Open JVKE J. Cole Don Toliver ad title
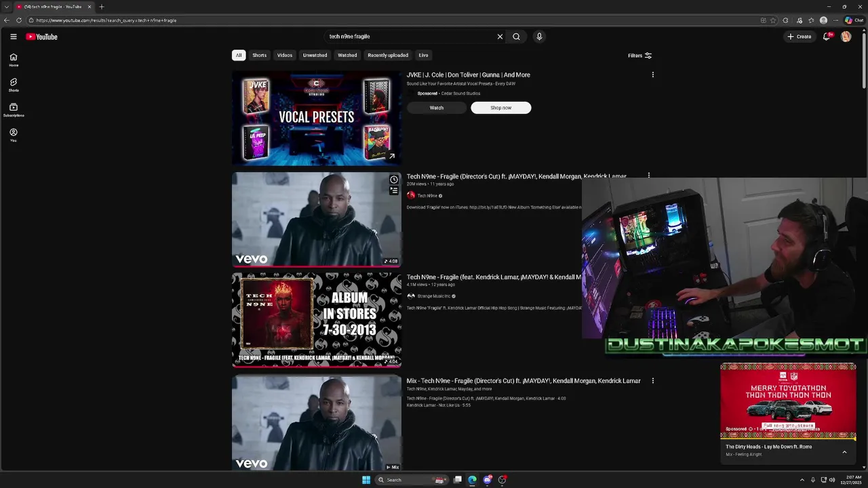 click(x=469, y=75)
